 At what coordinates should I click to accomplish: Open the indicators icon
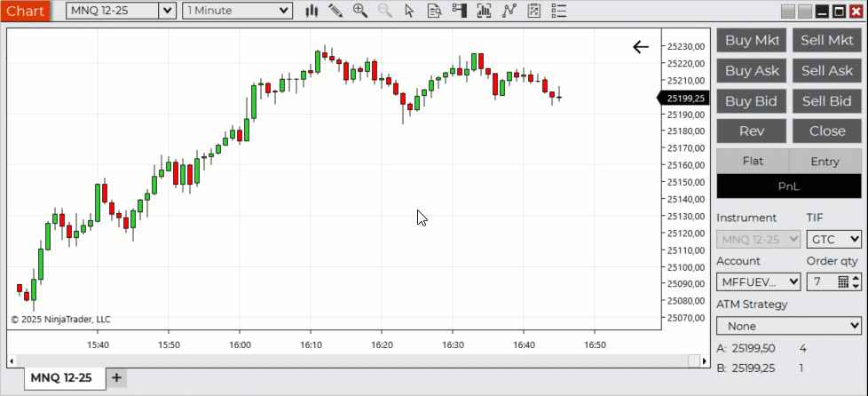484,11
